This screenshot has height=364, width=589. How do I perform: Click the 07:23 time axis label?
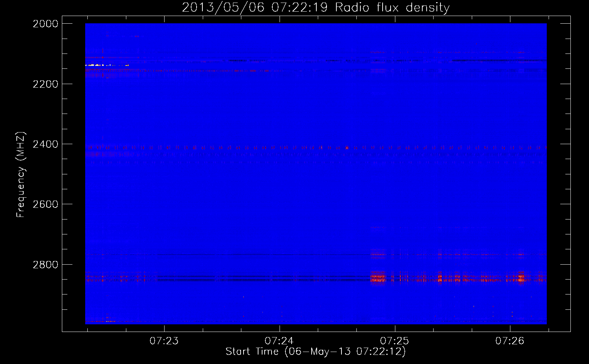pos(164,341)
